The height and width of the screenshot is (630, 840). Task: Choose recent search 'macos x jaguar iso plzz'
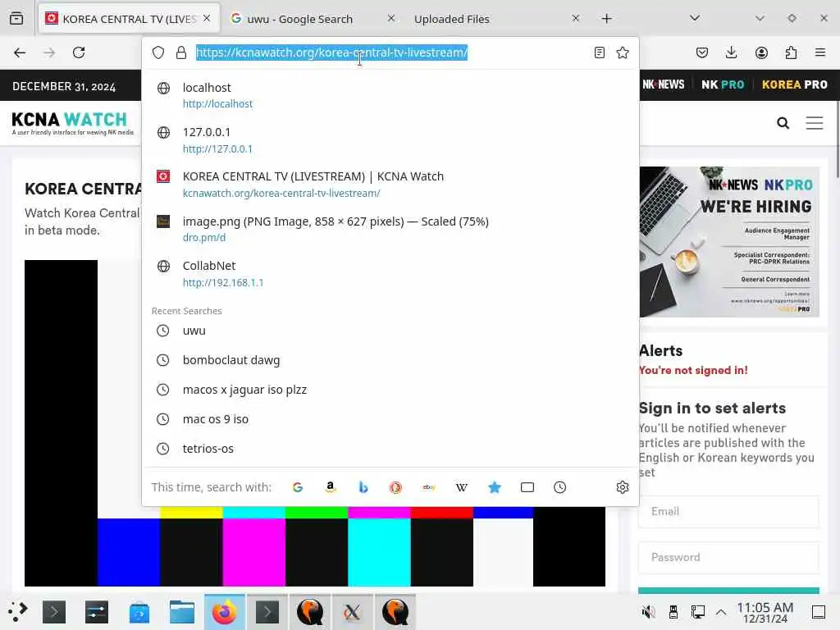(390, 390)
